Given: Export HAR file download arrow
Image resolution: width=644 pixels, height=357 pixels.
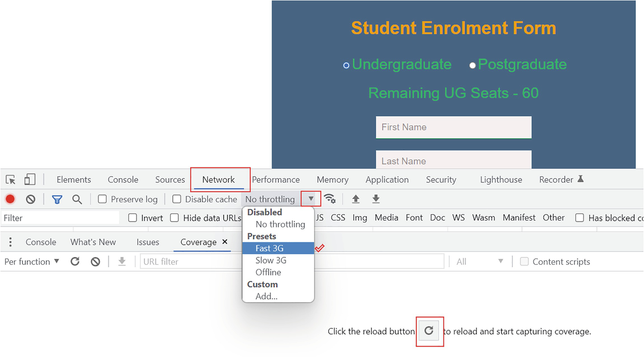Looking at the screenshot, I should coord(376,199).
